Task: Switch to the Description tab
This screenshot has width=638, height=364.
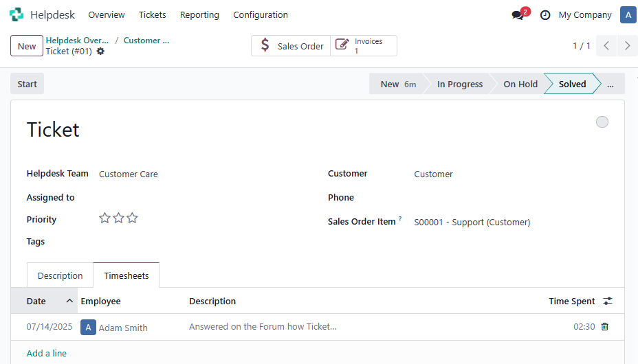Action: [60, 275]
